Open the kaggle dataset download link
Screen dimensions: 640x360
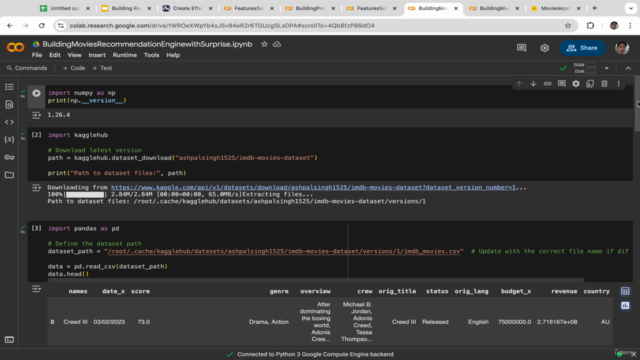pos(313,187)
